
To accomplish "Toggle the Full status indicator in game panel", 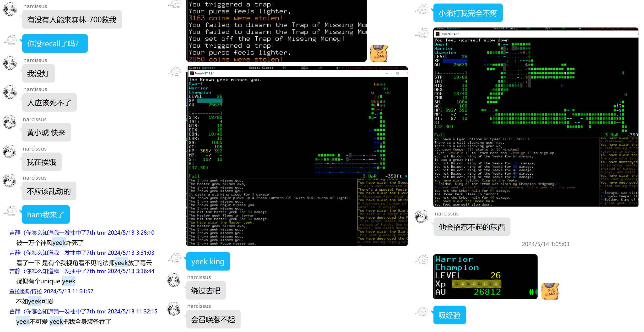I will click(194, 175).
